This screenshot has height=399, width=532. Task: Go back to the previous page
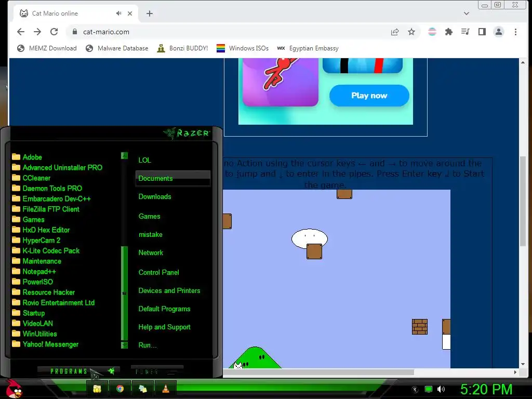pos(21,32)
